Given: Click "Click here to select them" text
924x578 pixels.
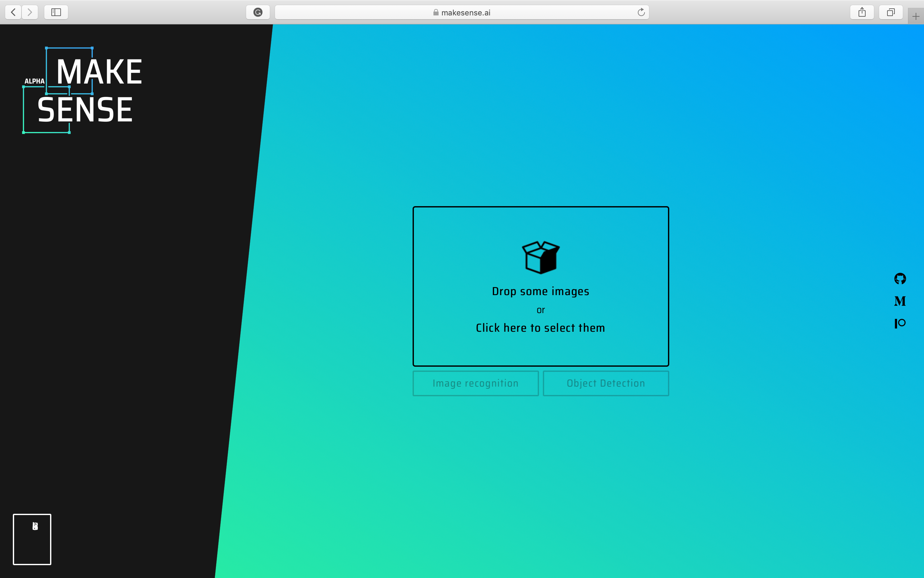Looking at the screenshot, I should point(541,328).
